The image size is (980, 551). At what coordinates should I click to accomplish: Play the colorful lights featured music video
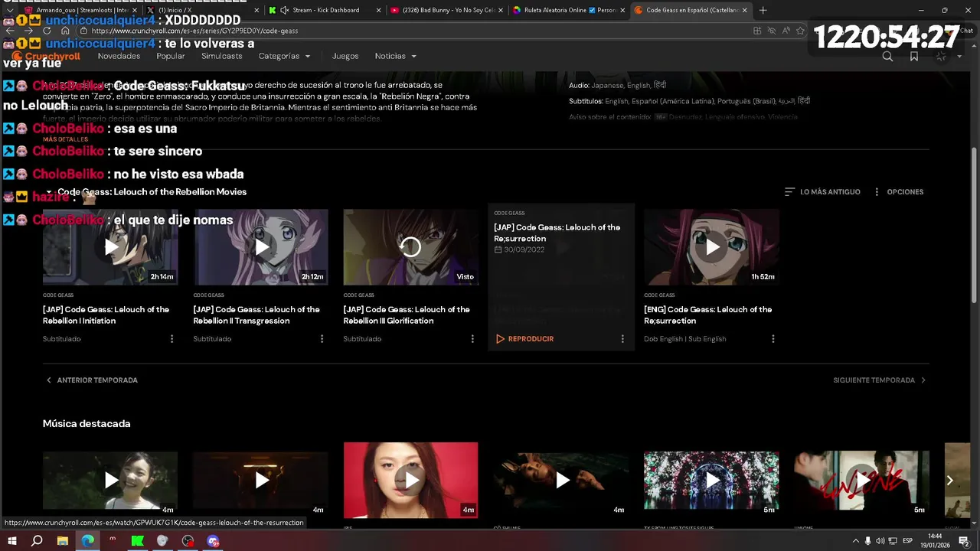click(711, 480)
